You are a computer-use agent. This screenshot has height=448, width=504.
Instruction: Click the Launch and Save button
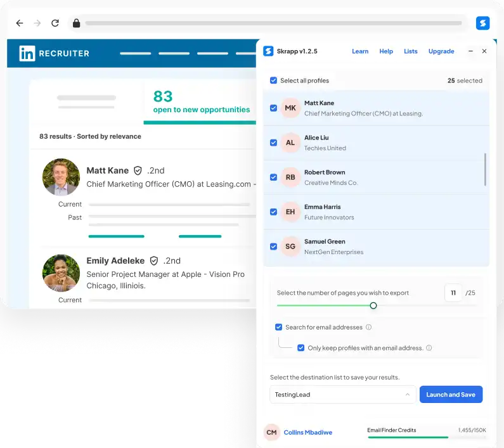(451, 395)
